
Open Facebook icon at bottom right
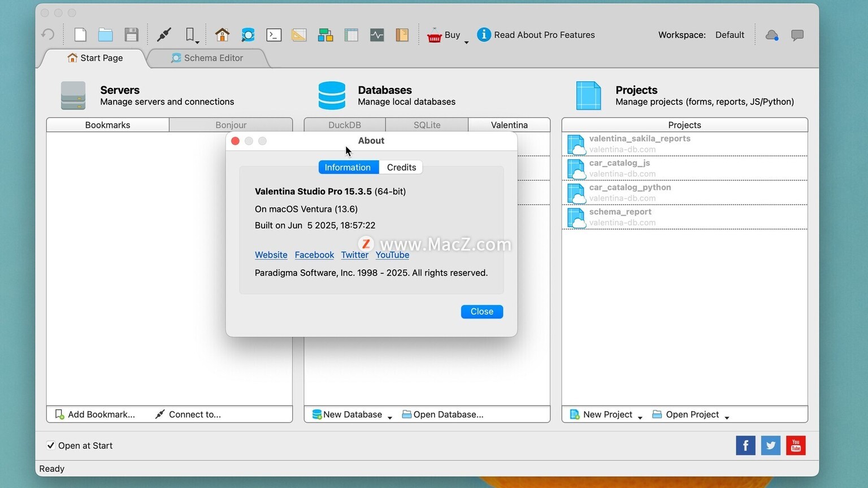click(745, 445)
